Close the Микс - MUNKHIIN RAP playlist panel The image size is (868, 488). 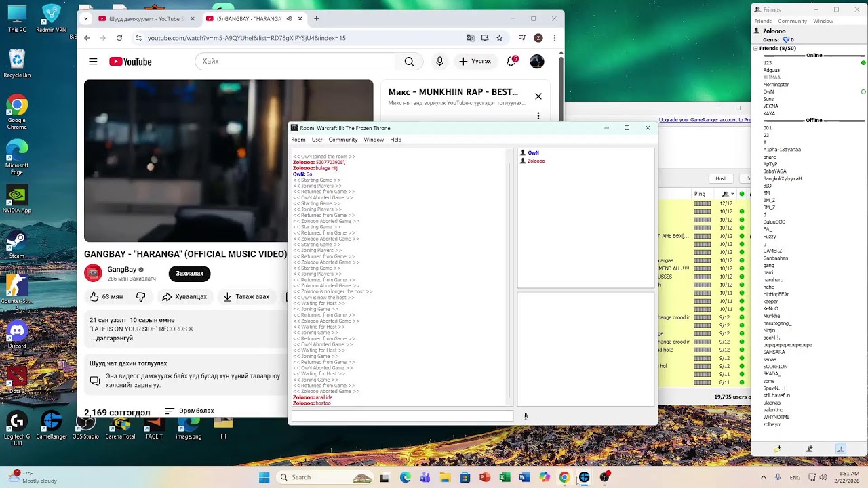(538, 96)
